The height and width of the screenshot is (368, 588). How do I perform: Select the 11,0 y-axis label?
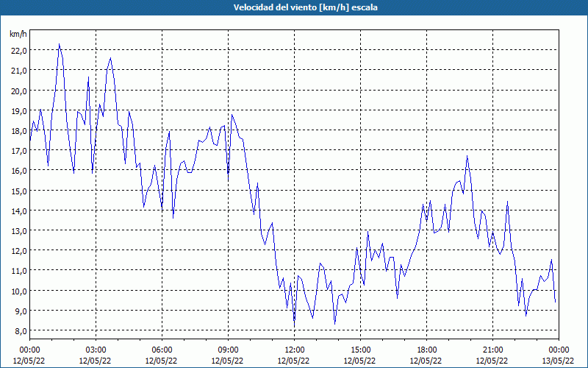[19, 271]
